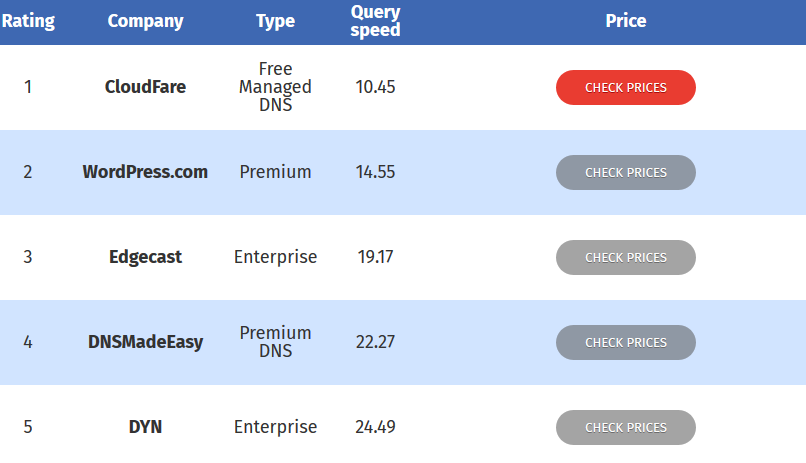The width and height of the screenshot is (806, 463).
Task: Select the CloudFare company name
Action: [145, 87]
